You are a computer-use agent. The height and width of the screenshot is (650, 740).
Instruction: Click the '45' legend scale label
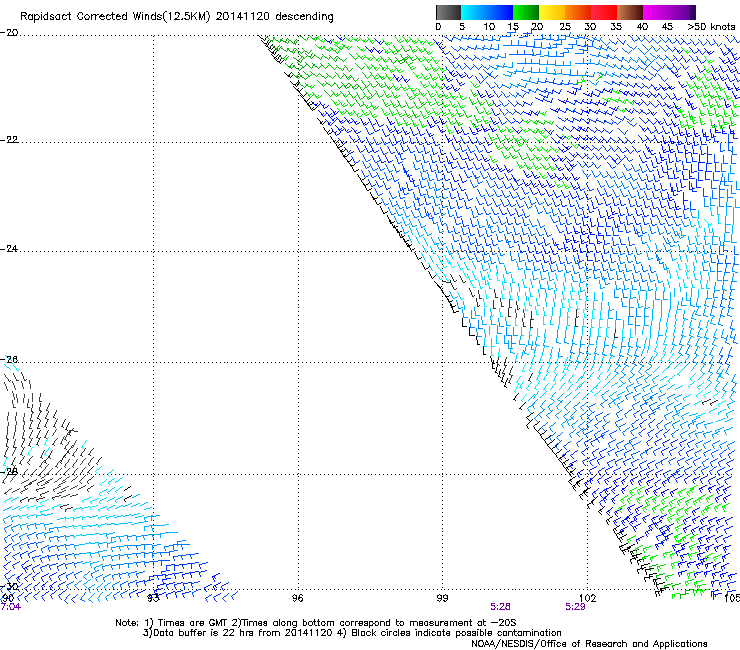[667, 27]
